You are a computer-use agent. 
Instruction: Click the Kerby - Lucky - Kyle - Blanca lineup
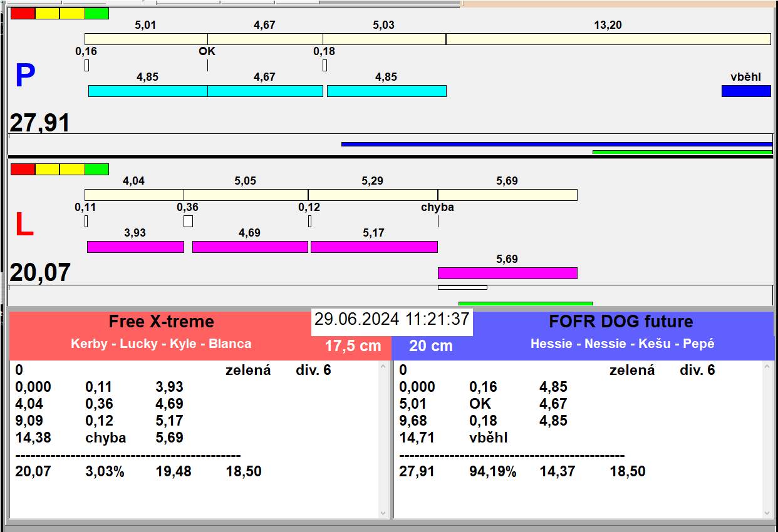coord(161,344)
